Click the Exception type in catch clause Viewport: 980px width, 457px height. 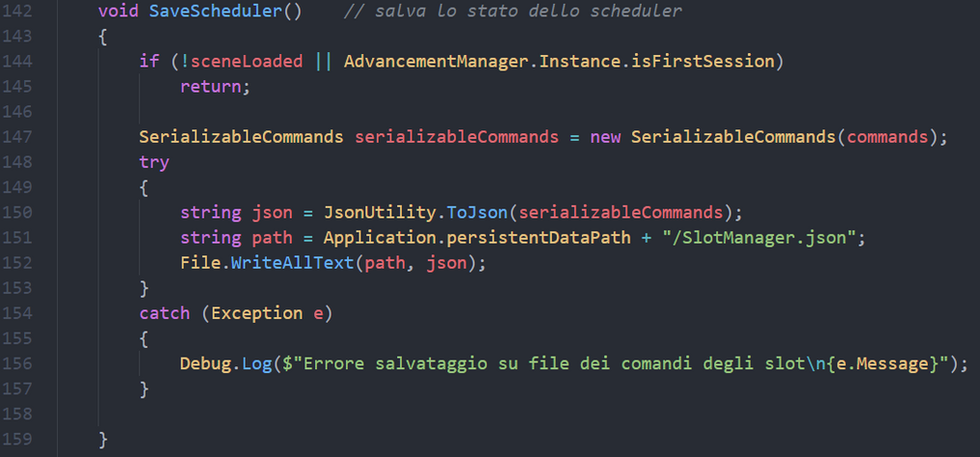(256, 312)
